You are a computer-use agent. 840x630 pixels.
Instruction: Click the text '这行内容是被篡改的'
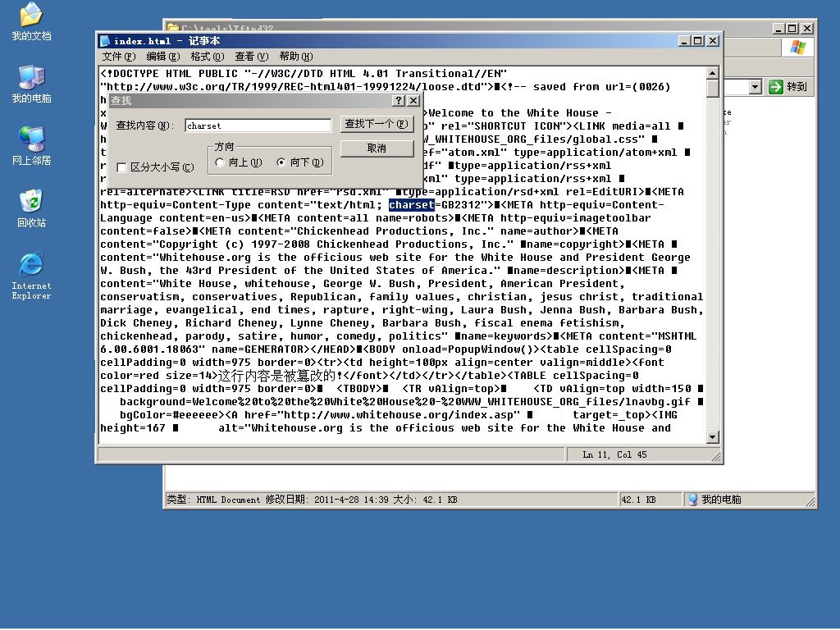click(276, 375)
